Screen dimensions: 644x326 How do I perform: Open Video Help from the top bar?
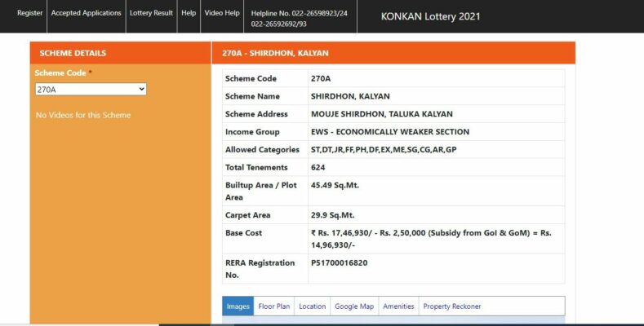[x=221, y=14]
